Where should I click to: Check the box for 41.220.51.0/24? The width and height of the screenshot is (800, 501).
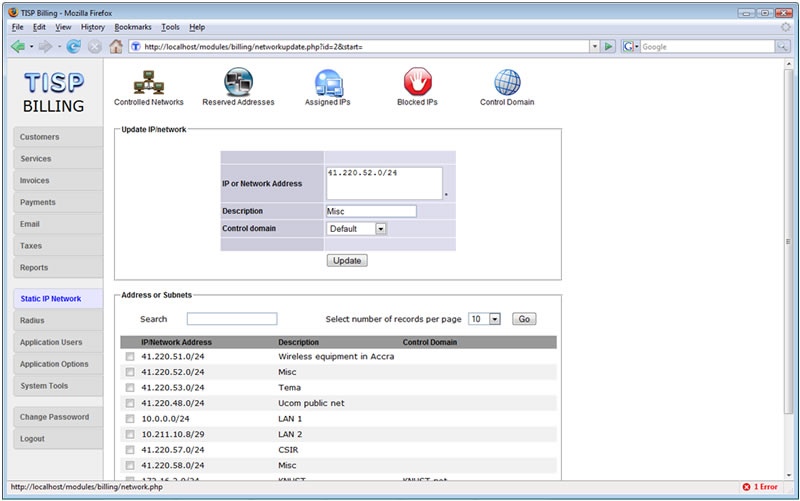[130, 357]
